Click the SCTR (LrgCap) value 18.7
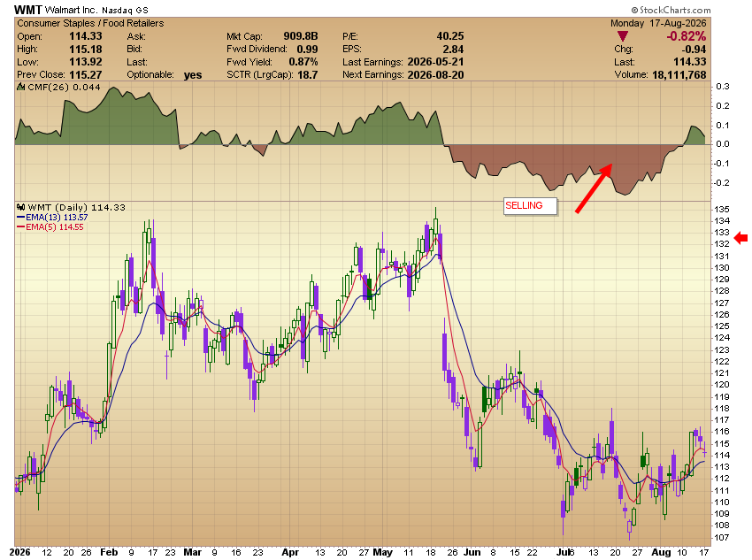752x560 pixels. click(307, 75)
